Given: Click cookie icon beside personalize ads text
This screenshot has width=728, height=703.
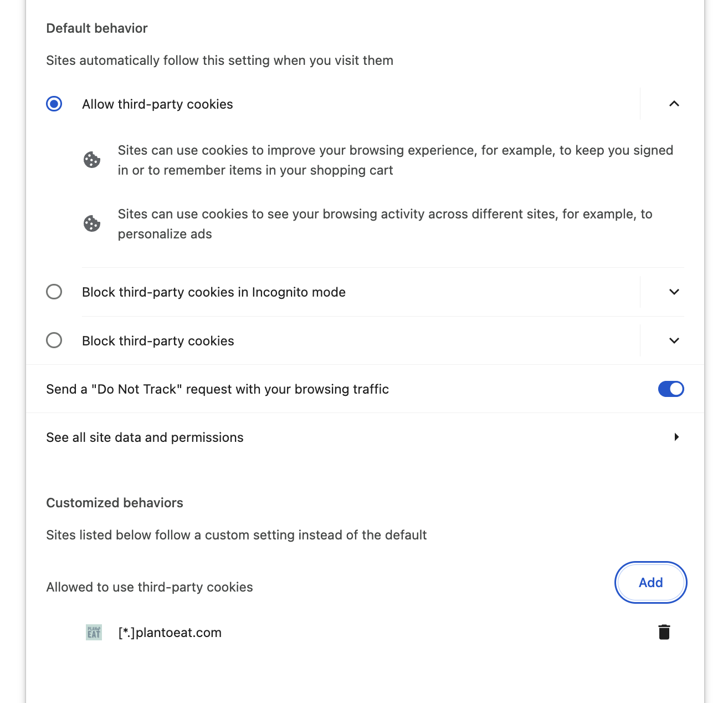Looking at the screenshot, I should coord(92,224).
